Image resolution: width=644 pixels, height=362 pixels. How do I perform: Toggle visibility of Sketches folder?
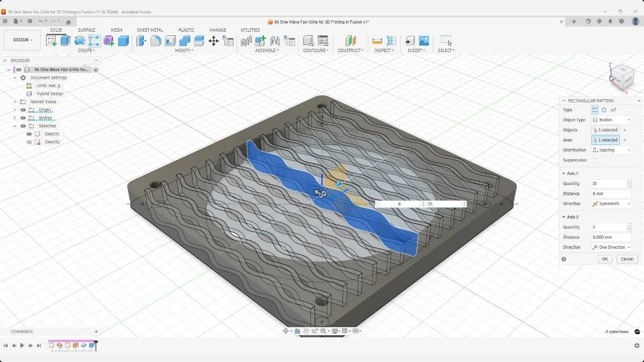tap(23, 126)
